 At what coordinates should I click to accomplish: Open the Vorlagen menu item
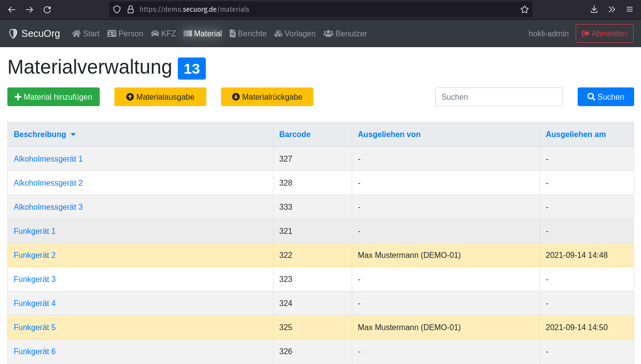(295, 33)
